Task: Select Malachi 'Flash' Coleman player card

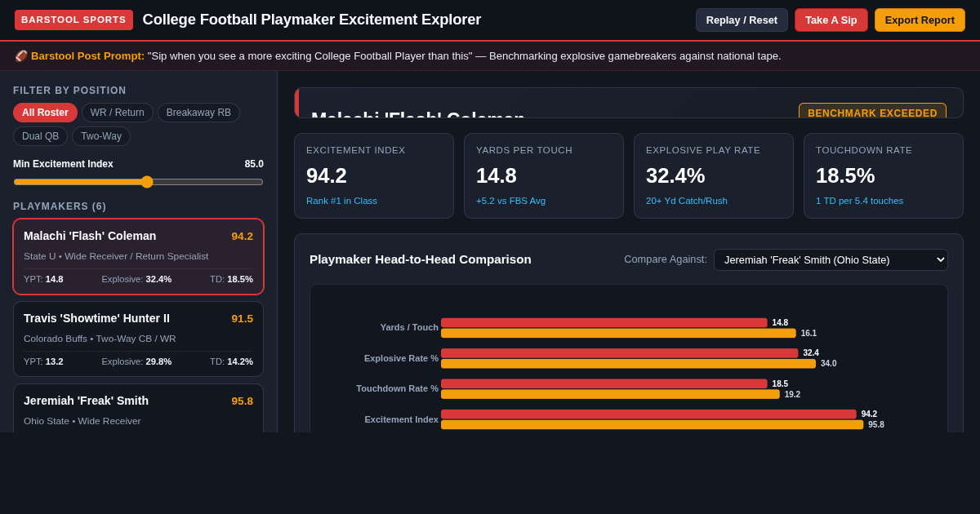Action: pos(138,256)
